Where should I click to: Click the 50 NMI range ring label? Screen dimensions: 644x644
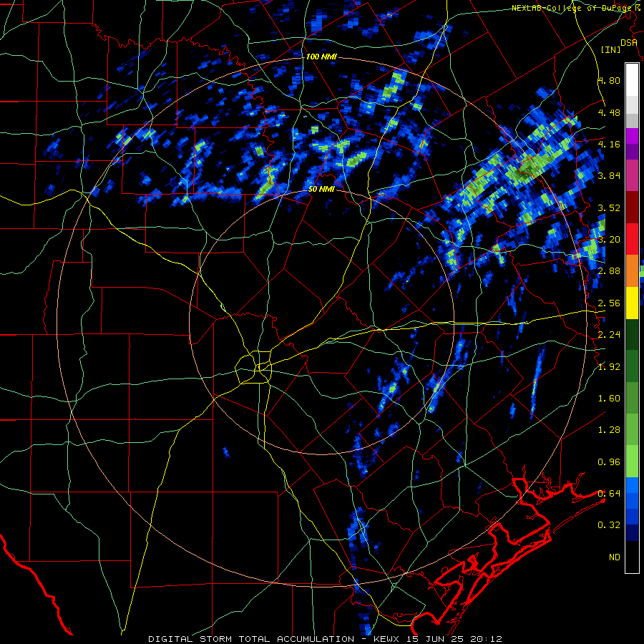[321, 190]
